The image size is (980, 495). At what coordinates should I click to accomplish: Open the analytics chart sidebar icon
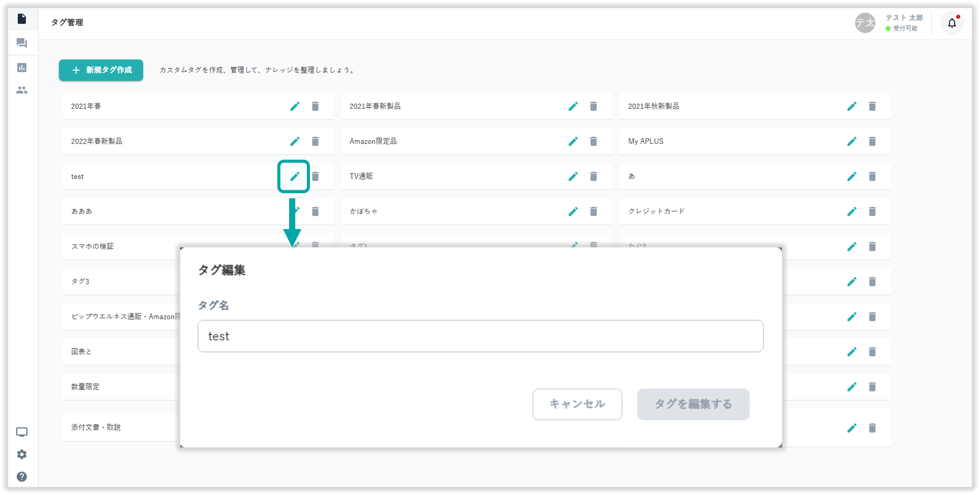pos(22,67)
